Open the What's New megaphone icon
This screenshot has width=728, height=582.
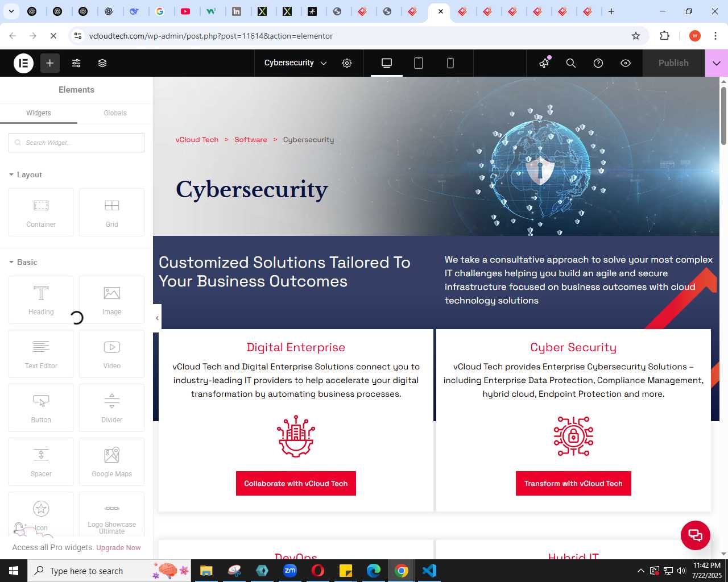(545, 63)
